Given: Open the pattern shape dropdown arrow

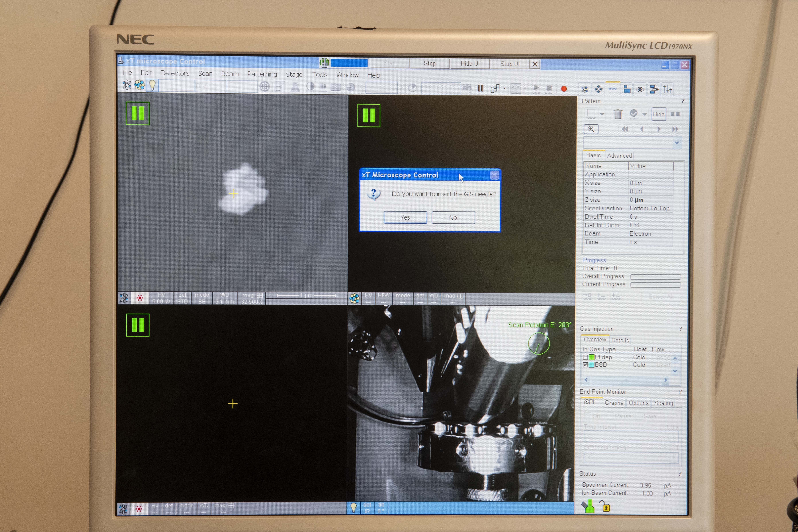Looking at the screenshot, I should [602, 114].
